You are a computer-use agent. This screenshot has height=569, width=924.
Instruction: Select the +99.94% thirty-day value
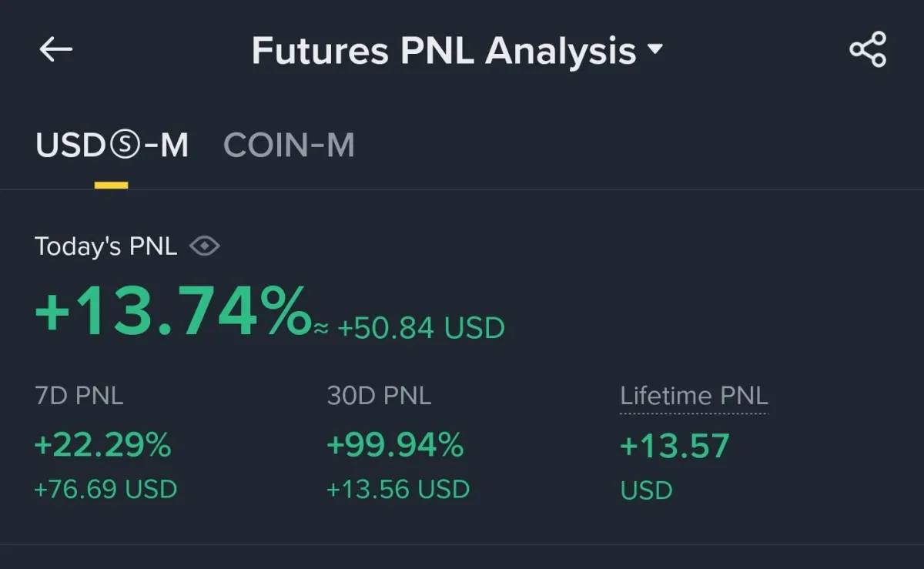(395, 445)
